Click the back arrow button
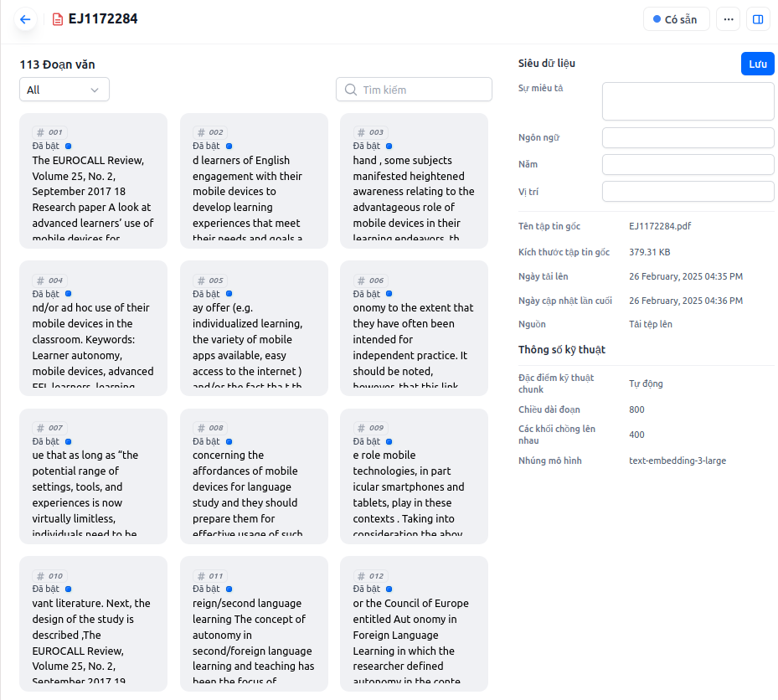Image resolution: width=778 pixels, height=700 pixels. tap(25, 19)
